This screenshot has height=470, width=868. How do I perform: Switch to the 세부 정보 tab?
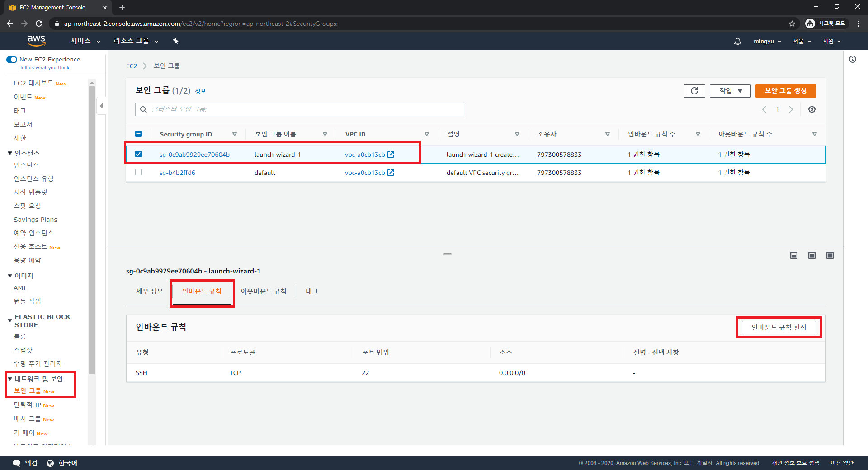pyautogui.click(x=150, y=291)
